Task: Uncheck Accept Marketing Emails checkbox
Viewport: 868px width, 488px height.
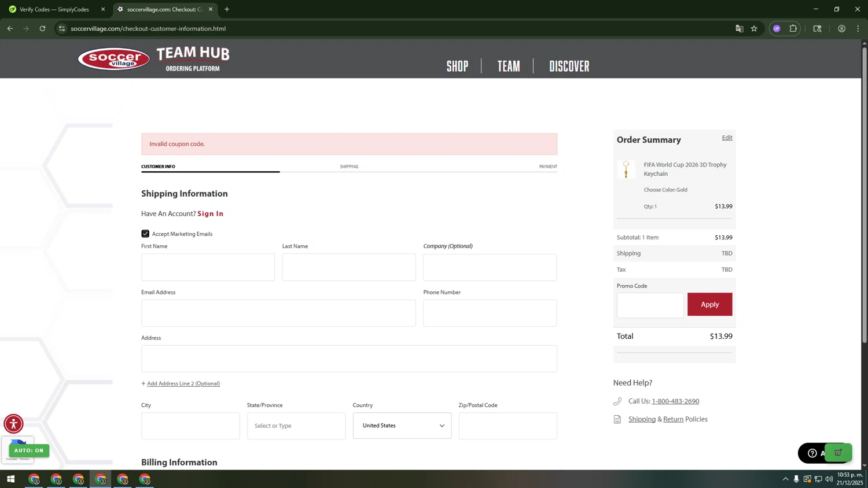Action: [145, 234]
